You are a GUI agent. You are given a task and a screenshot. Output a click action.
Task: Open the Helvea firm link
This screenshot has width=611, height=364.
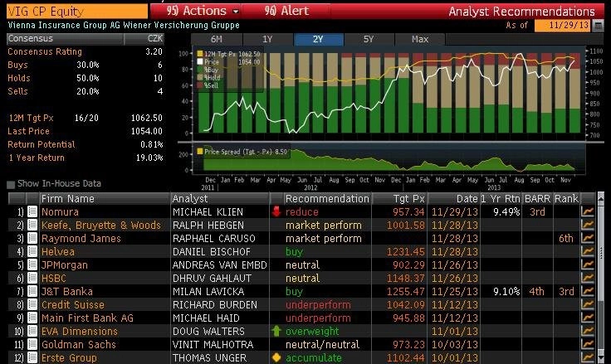(57, 252)
